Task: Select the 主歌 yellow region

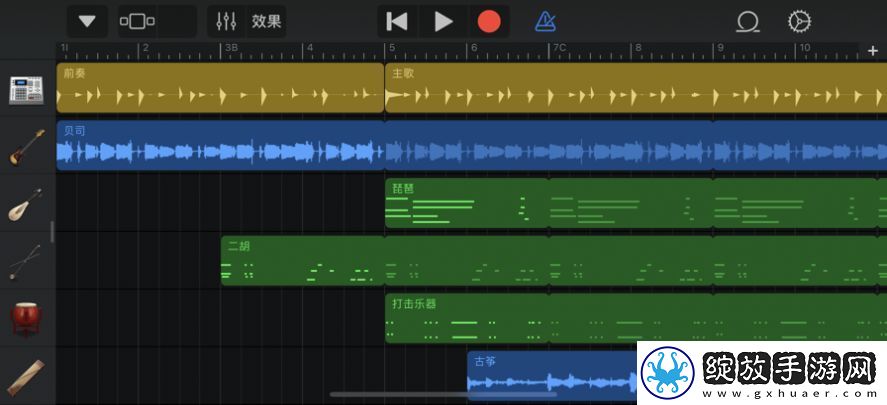Action: [x=636, y=88]
